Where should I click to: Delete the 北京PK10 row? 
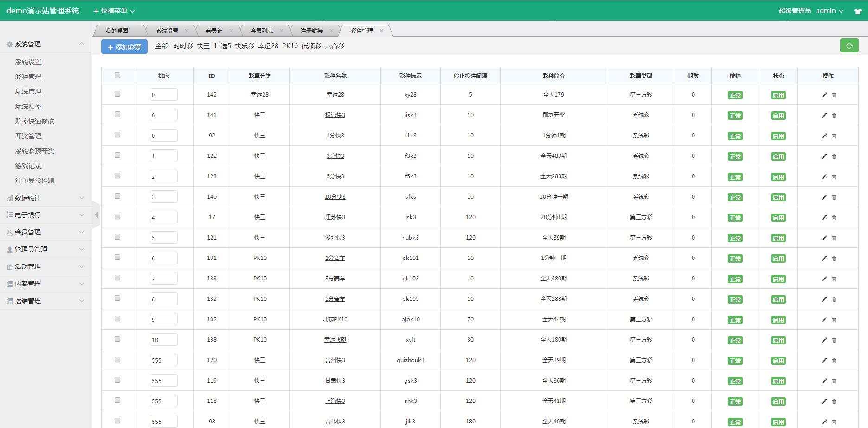(834, 319)
